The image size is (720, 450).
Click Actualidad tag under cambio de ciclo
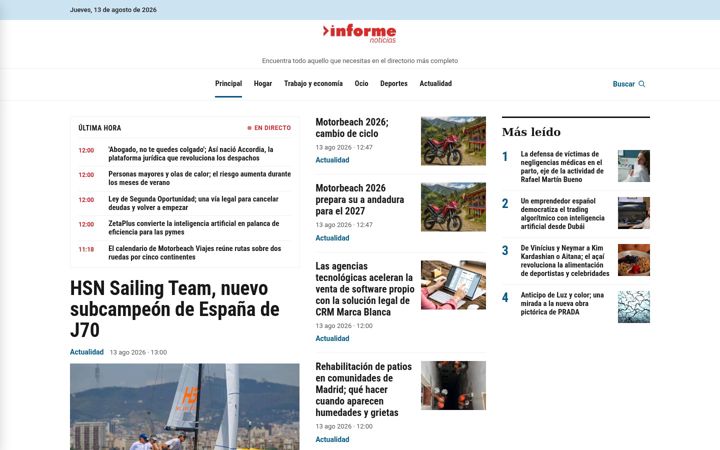tap(332, 160)
